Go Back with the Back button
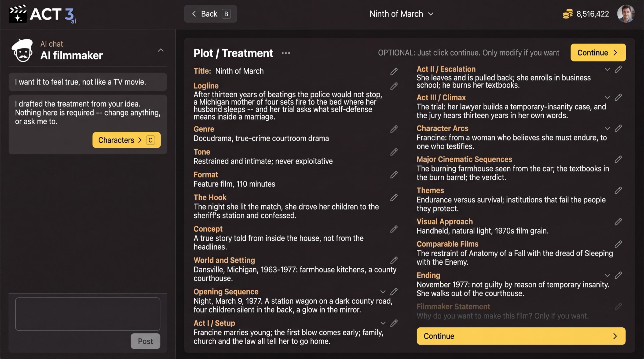Screen dimensions: 644x359 pos(210,14)
